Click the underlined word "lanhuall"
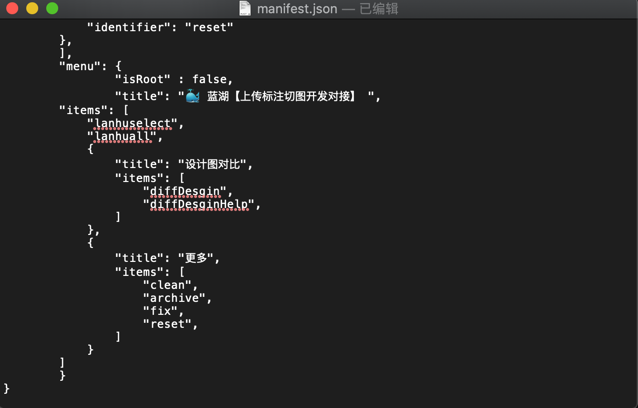Viewport: 638px width, 408px height. [124, 137]
